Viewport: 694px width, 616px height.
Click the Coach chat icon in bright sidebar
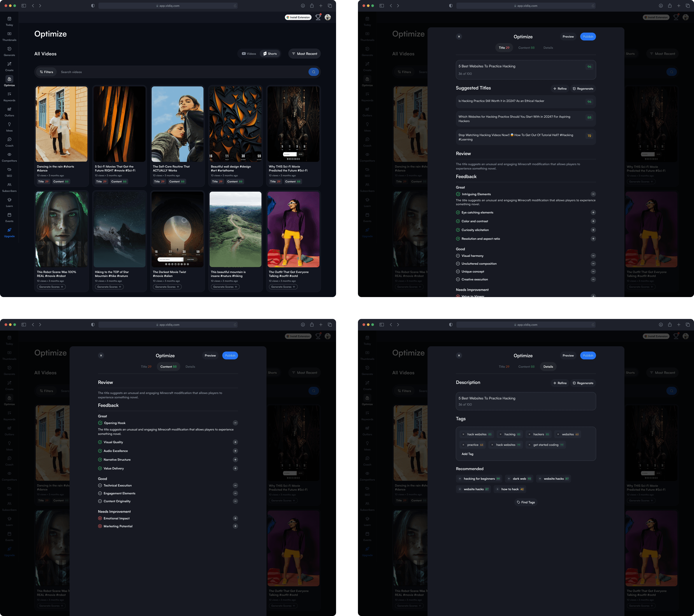(9, 140)
